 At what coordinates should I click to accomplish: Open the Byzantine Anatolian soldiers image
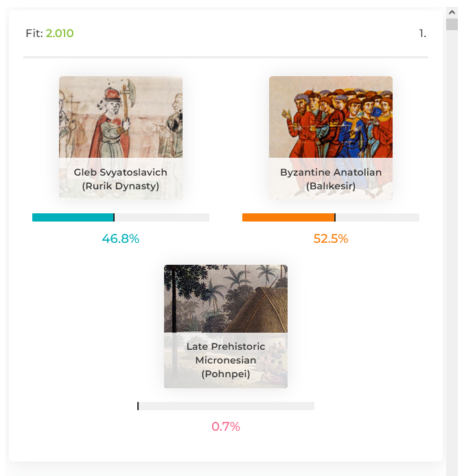(331, 117)
